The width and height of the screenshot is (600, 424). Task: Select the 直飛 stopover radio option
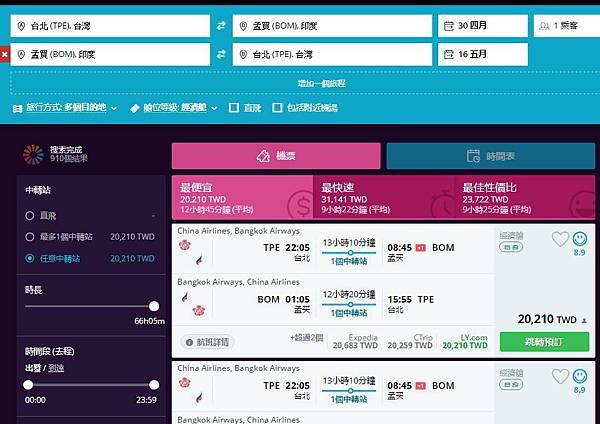pos(29,216)
